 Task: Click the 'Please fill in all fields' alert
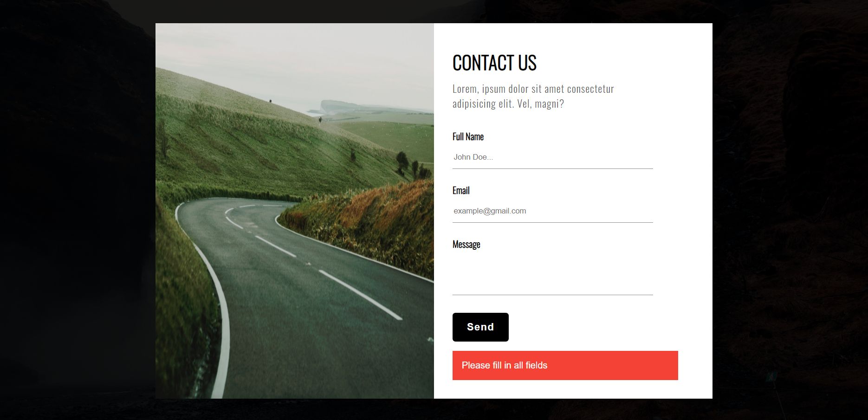pyautogui.click(x=565, y=365)
